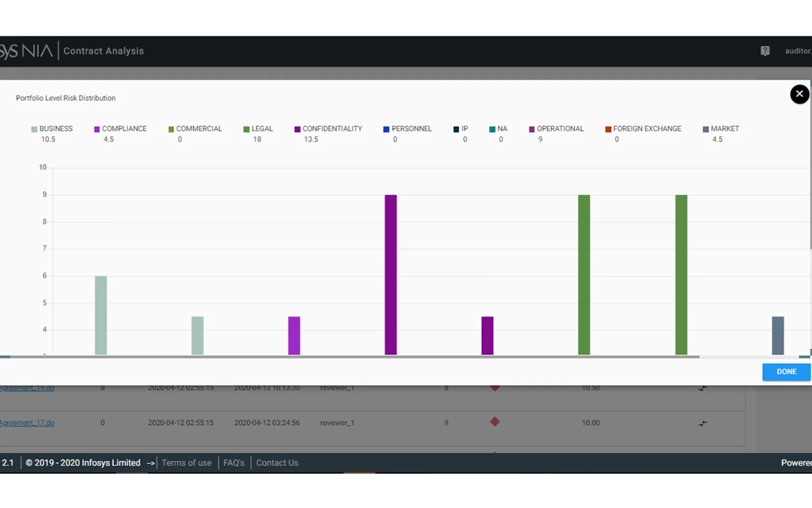Screen dimensions: 812x508
Task: Toggle the FOREIGN EXCHANGE legend entry
Action: tap(643, 129)
